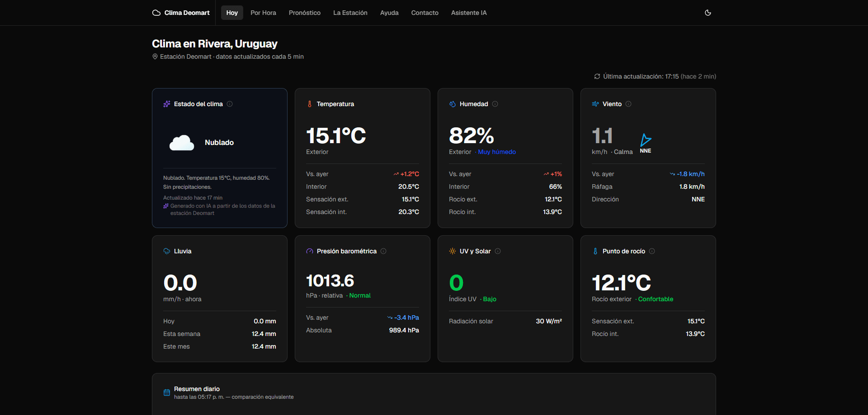
Task: Open the Contacto link
Action: coord(425,13)
